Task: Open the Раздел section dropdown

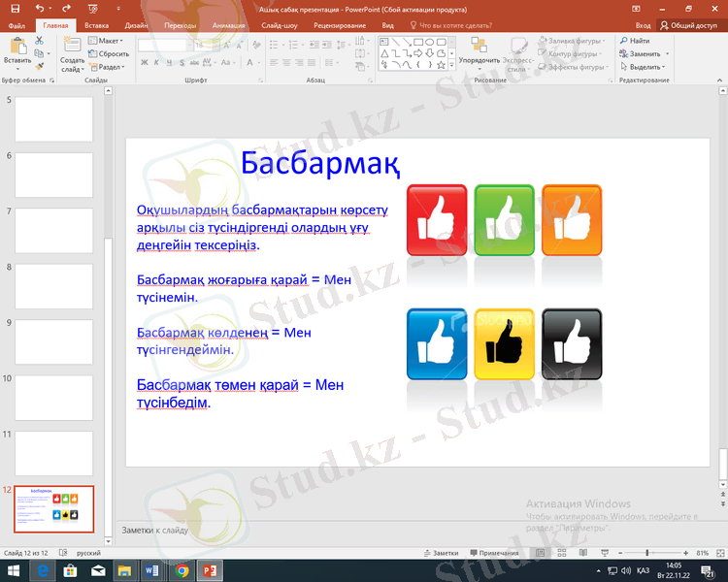Action: [110, 67]
